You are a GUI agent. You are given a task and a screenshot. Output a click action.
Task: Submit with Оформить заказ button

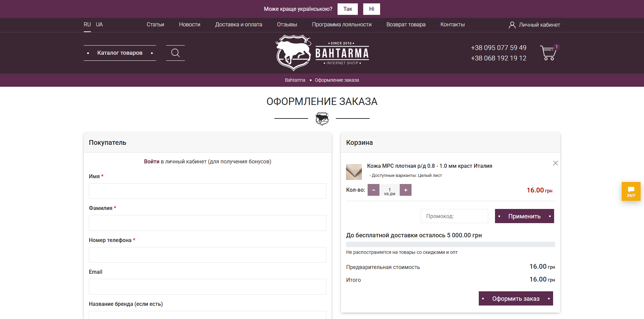(516, 298)
